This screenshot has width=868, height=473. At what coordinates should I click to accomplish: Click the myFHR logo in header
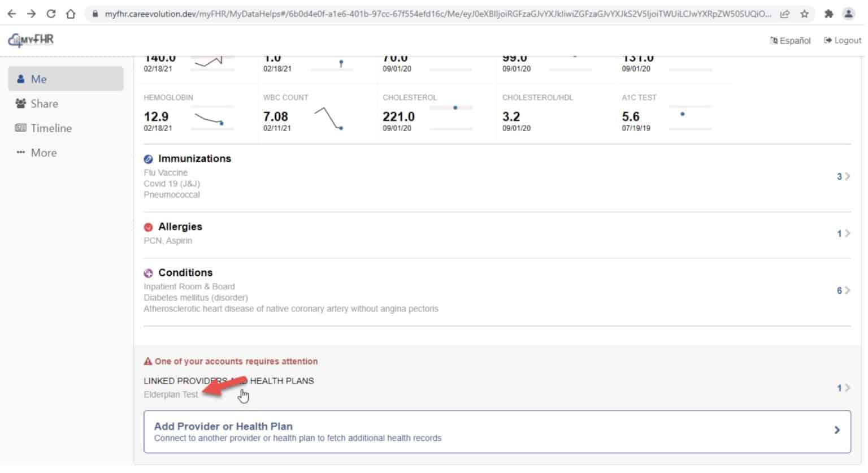tap(31, 40)
